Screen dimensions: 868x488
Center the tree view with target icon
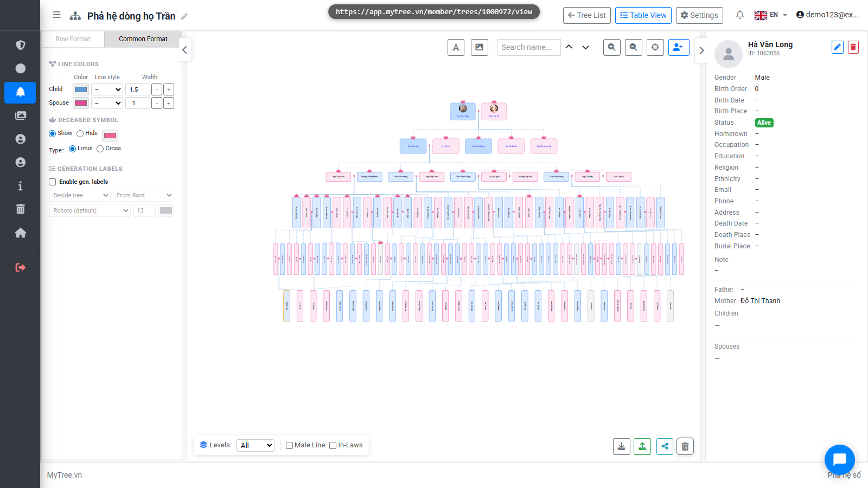pyautogui.click(x=655, y=47)
